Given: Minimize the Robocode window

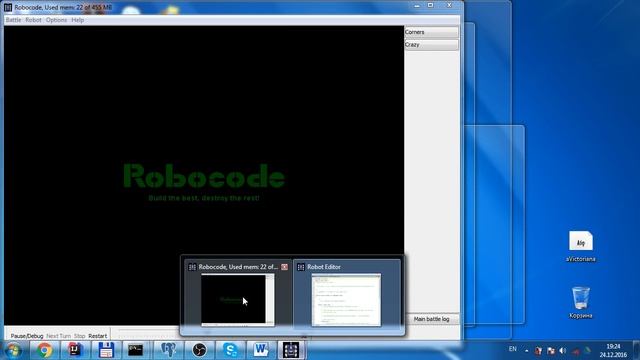Looking at the screenshot, I should (417, 5).
